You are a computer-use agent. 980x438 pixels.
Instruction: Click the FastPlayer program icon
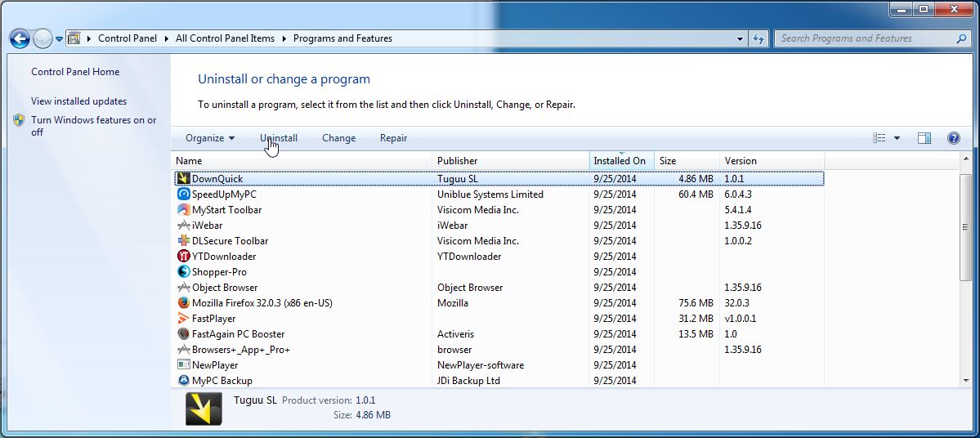[x=184, y=319]
